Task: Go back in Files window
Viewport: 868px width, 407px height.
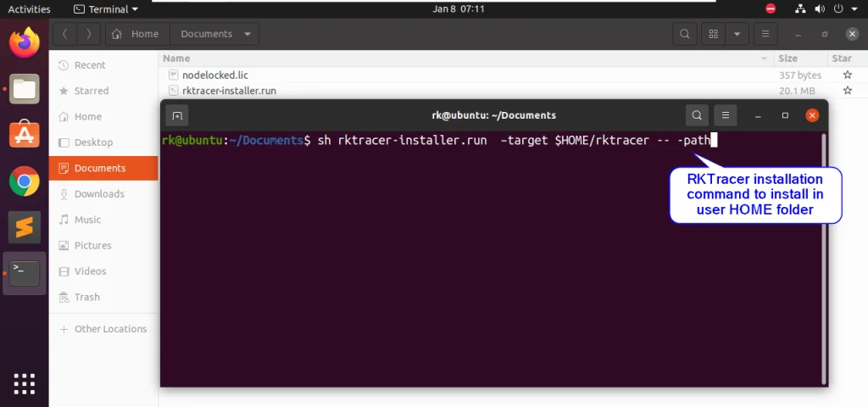Action: pos(64,34)
